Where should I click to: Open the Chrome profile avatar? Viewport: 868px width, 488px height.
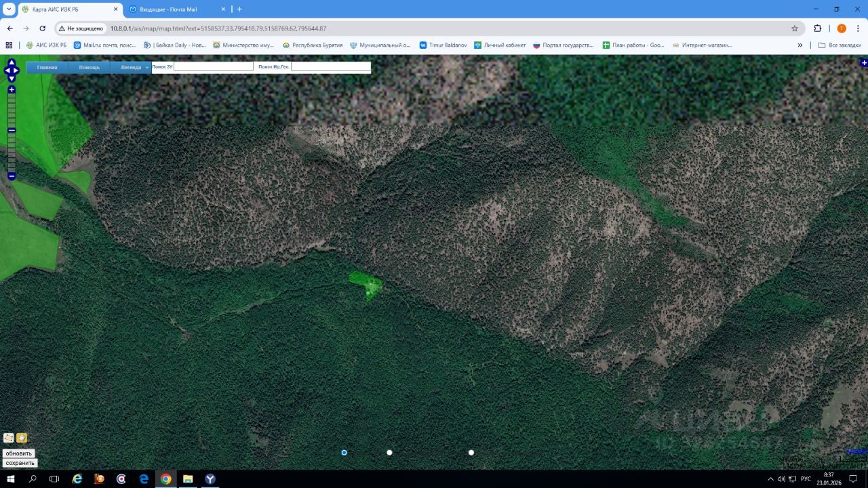point(842,28)
